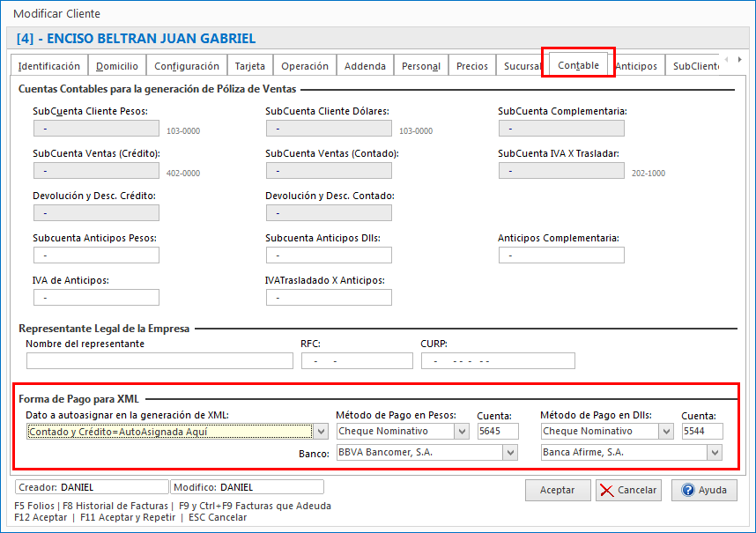
Task: Click the left tab scroll arrow
Action: [726, 62]
